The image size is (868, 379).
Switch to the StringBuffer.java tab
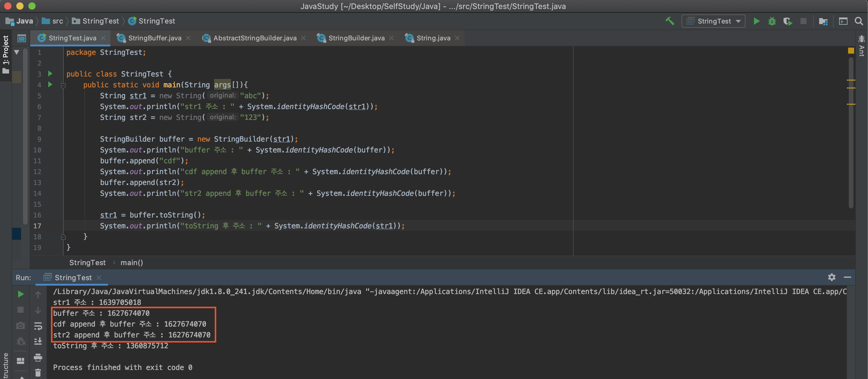[154, 38]
